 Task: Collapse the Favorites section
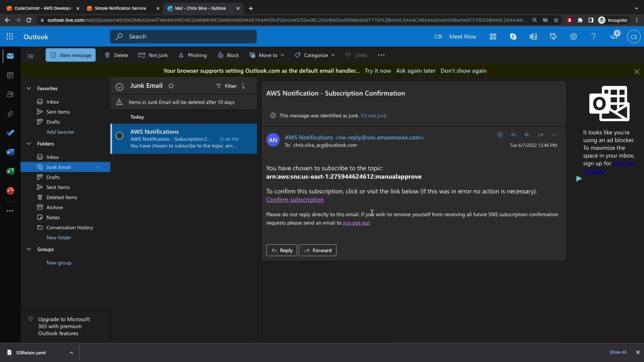click(29, 88)
